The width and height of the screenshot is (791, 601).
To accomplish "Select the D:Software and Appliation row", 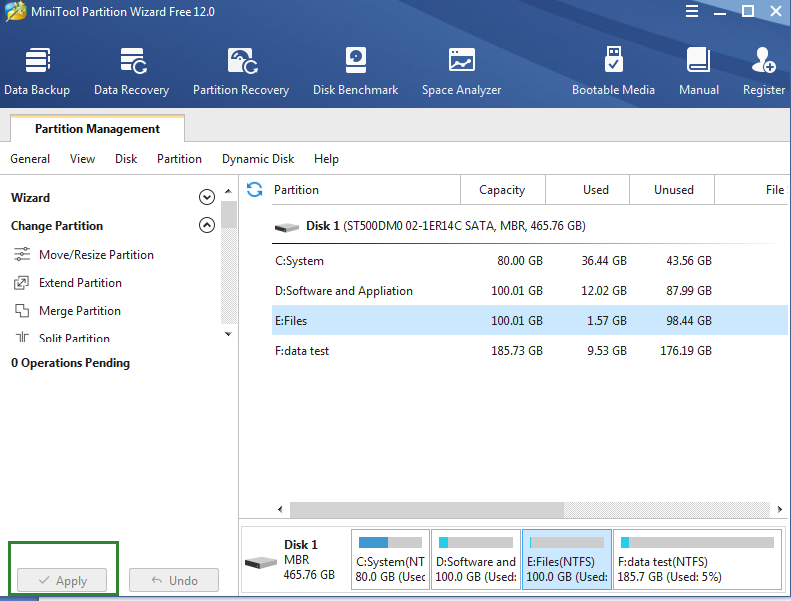I will pos(530,291).
